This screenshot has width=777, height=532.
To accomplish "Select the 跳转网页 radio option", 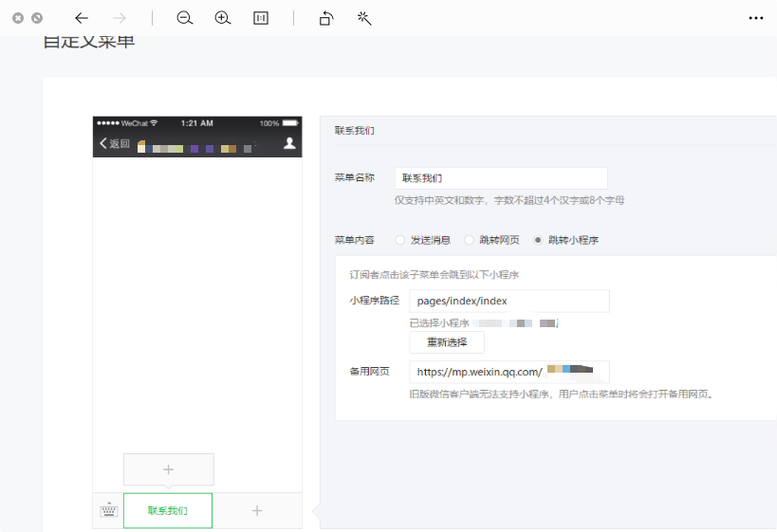I will pyautogui.click(x=470, y=240).
